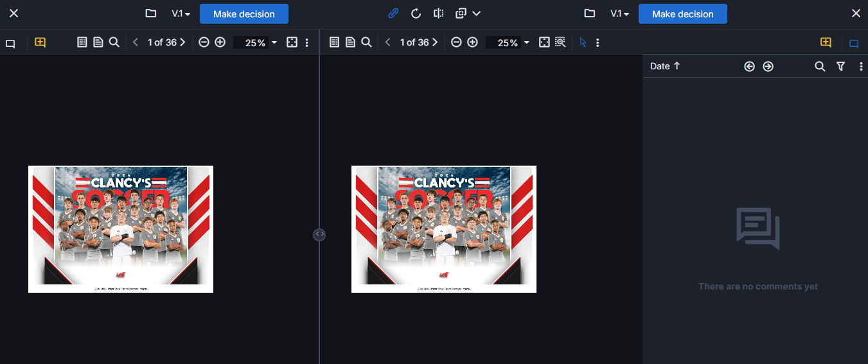The image size is (868, 364).
Task: Click right viewer search magnifier
Action: tap(366, 42)
